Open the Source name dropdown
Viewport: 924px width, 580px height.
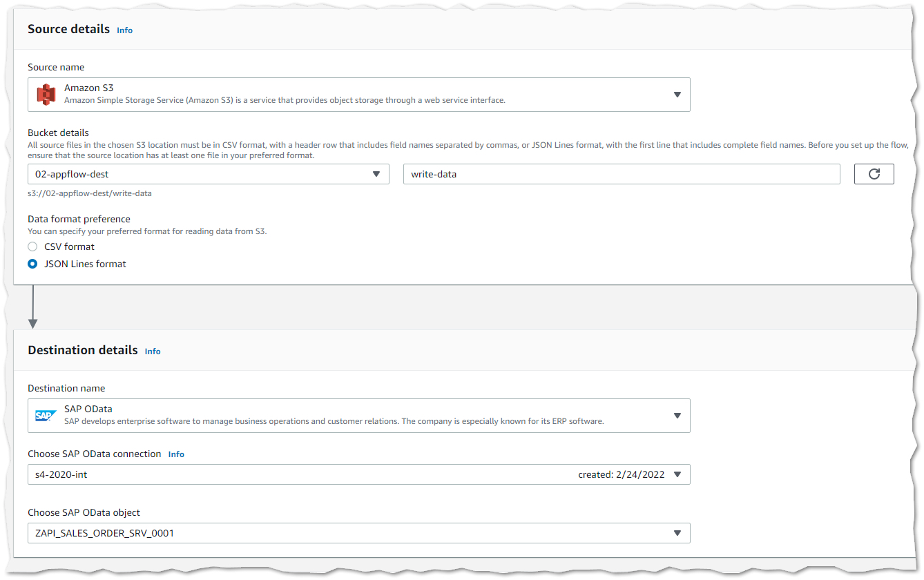coord(359,95)
